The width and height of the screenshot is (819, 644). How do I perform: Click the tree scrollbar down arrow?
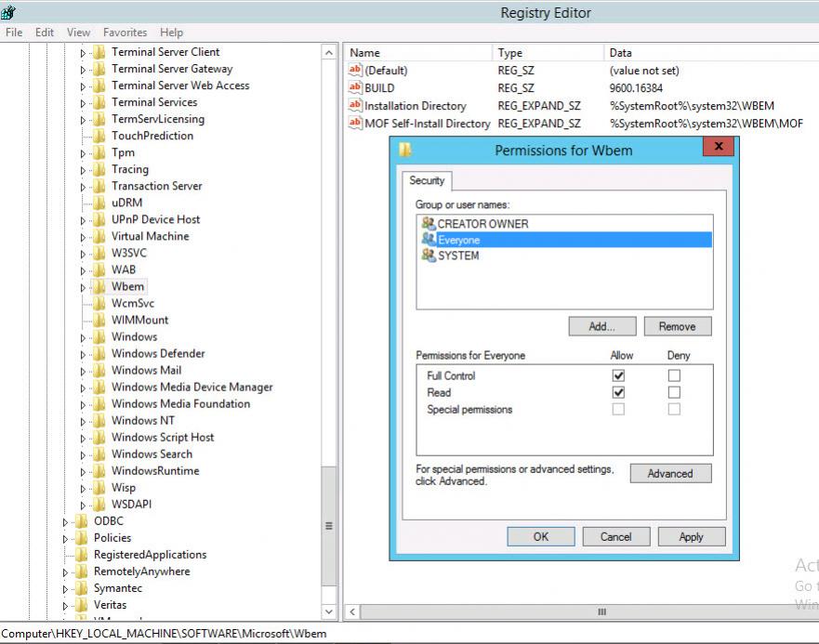click(328, 611)
